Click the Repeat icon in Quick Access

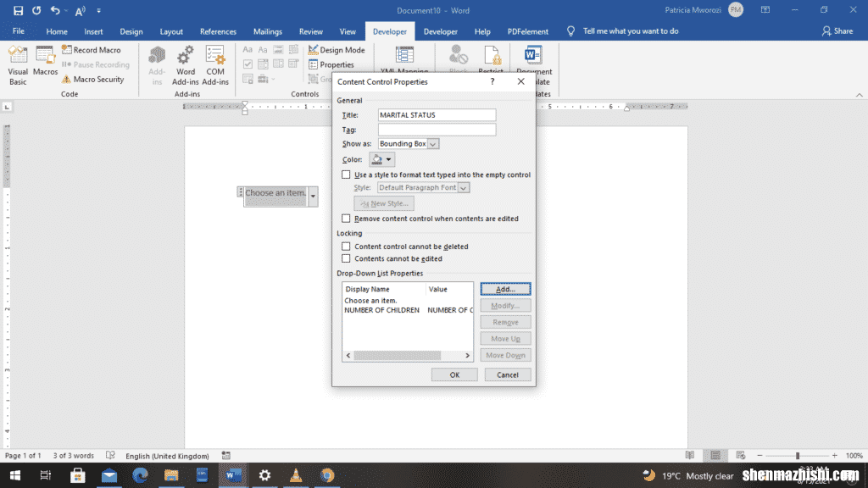(x=36, y=10)
